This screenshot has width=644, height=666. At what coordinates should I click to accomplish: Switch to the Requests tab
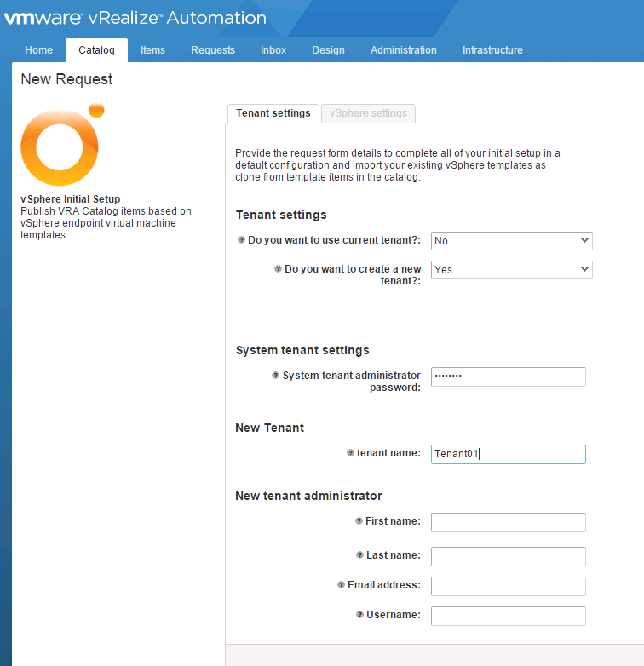(213, 50)
